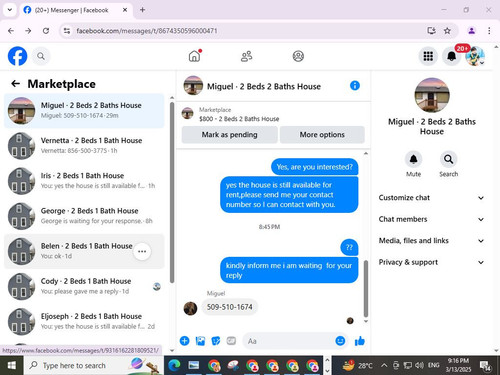Open Iris 2 Beds 1 Bath conversation
This screenshot has width=500, height=375.
tap(84, 181)
